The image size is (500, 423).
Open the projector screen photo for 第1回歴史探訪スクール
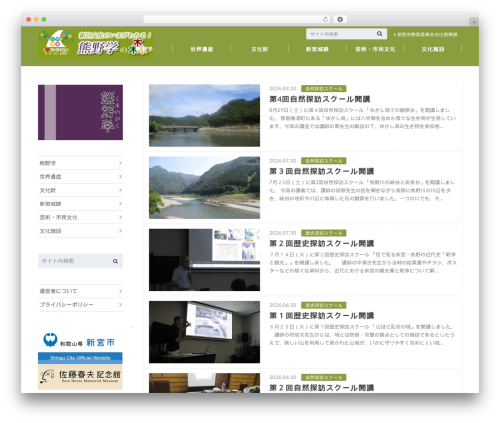204,332
